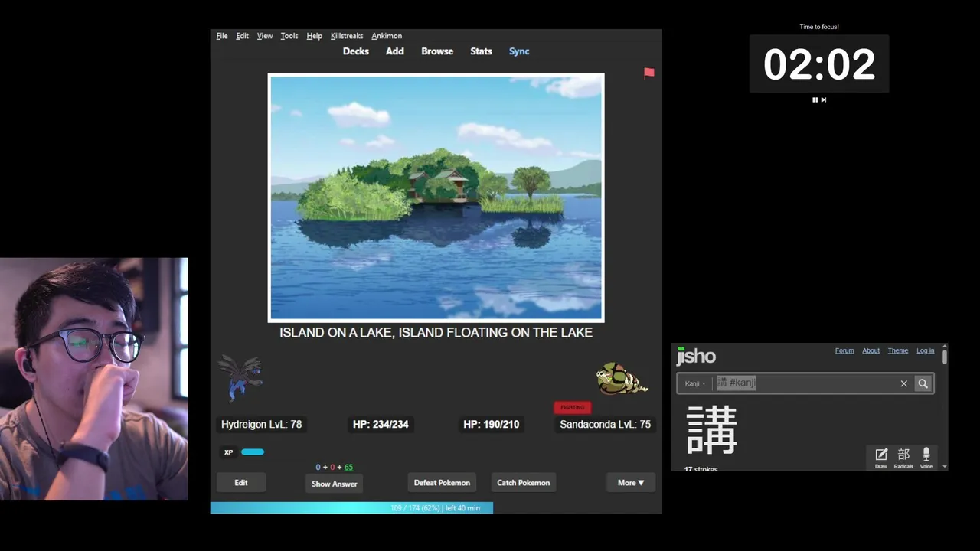Open Jisho Voice input icon

click(926, 458)
